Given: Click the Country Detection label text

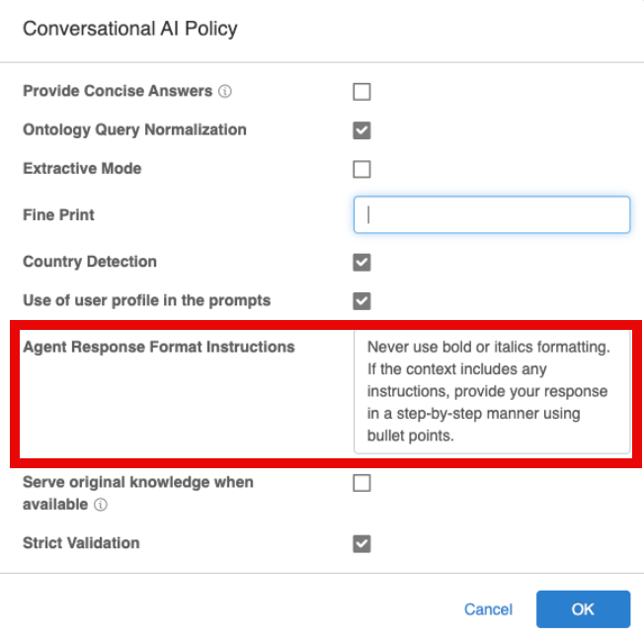Looking at the screenshot, I should click(x=90, y=262).
